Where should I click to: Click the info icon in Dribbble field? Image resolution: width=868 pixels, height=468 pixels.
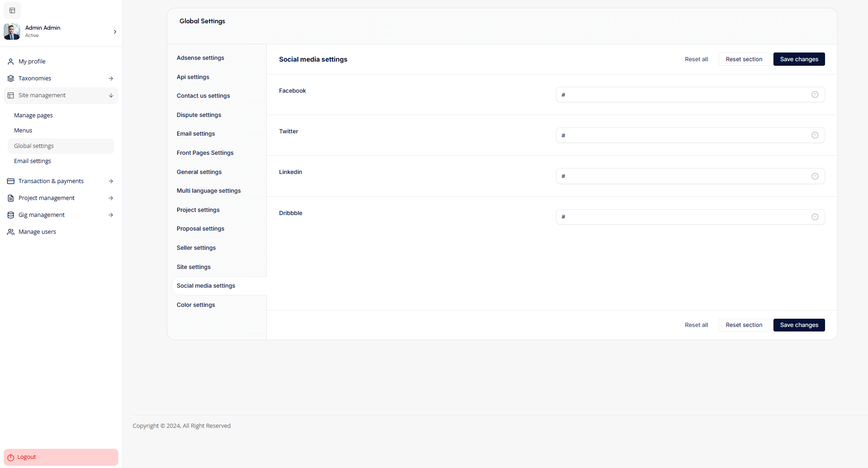click(815, 217)
